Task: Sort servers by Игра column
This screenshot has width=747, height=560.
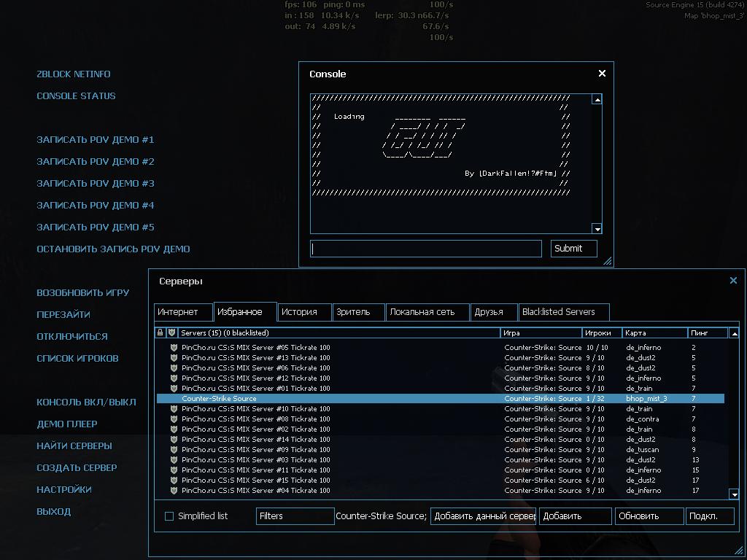Action: tap(541, 332)
